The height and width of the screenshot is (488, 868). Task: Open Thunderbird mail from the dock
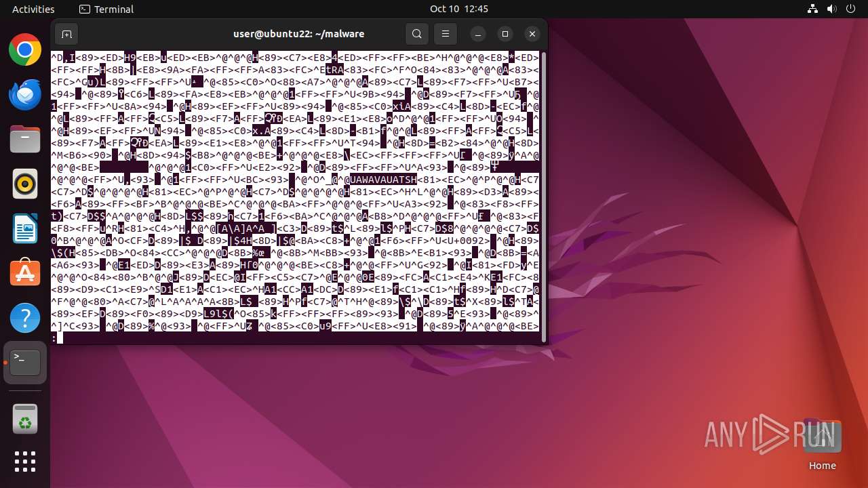25,94
